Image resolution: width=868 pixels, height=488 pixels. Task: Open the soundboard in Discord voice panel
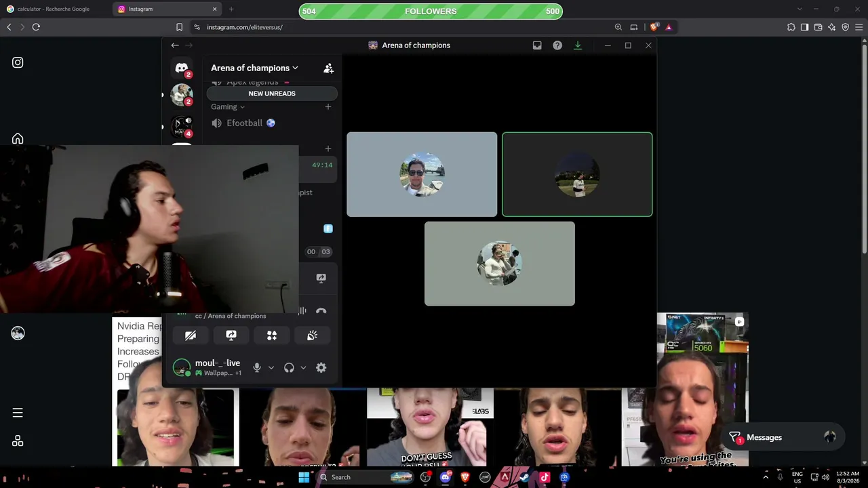click(x=312, y=335)
